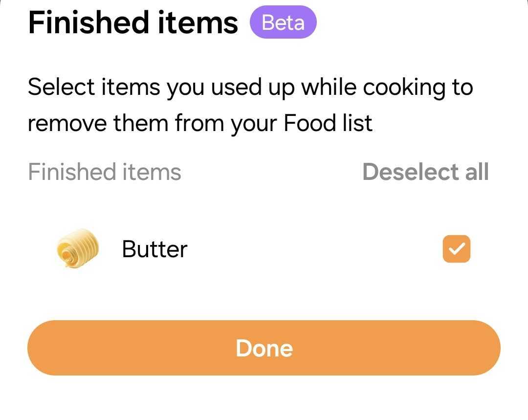The width and height of the screenshot is (528, 420).
Task: Click the gray Finished items section label
Action: (x=105, y=172)
